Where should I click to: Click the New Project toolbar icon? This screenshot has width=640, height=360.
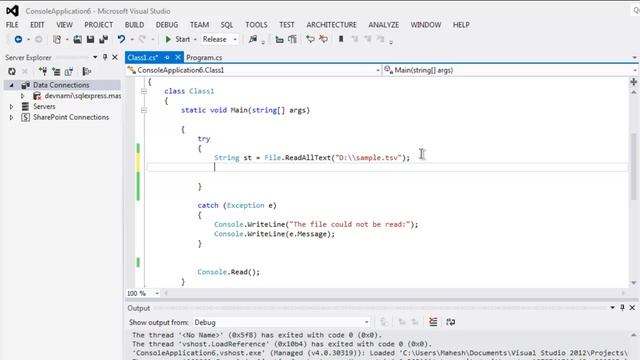tap(57, 39)
